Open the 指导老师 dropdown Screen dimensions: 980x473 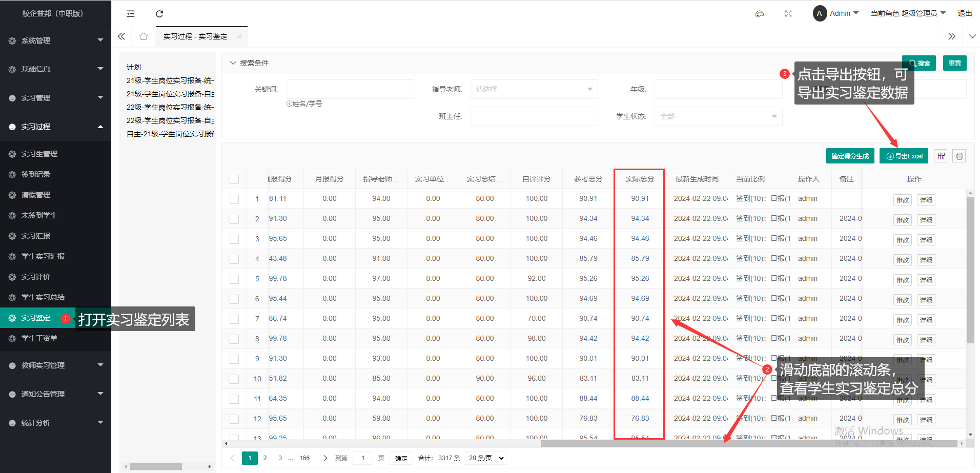[534, 89]
